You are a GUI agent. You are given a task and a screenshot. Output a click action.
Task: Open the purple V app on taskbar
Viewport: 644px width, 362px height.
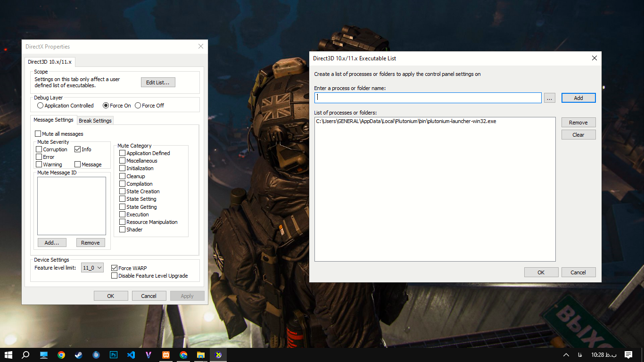[149, 355]
